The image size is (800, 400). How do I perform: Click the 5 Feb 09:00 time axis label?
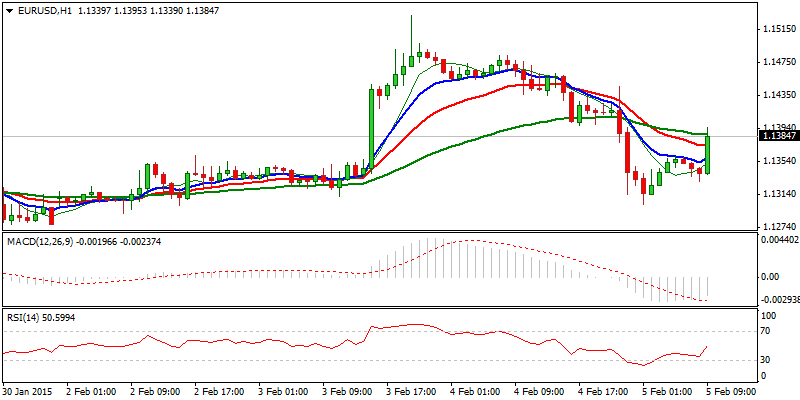[x=731, y=392]
